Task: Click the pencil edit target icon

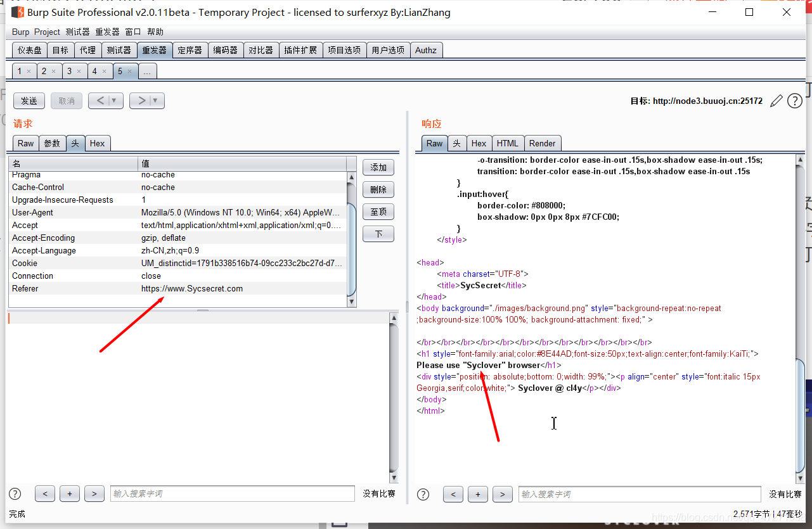Action: (777, 101)
